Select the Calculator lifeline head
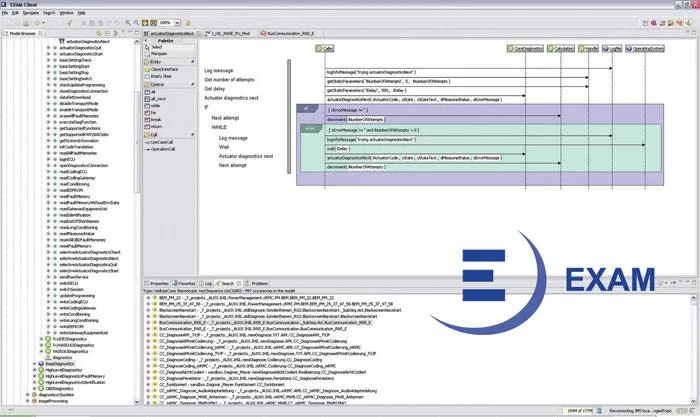 (561, 48)
